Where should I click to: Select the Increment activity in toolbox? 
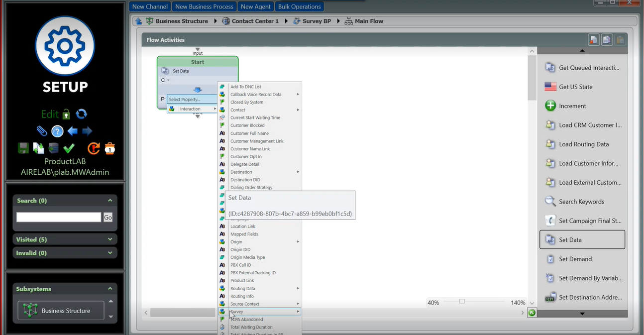(x=572, y=106)
